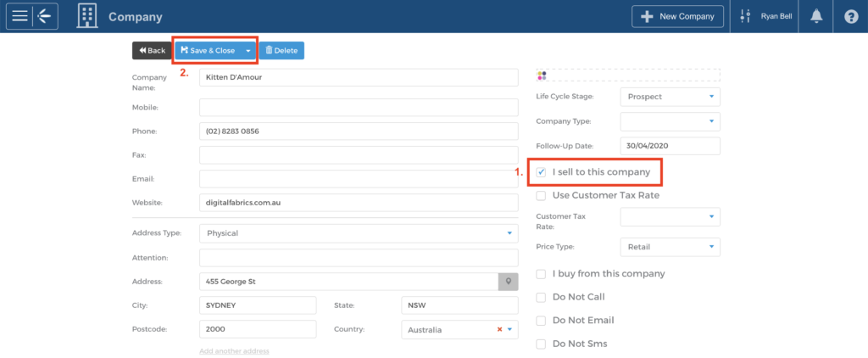Click the Follow-Up Date field
This screenshot has height=358, width=868.
click(x=670, y=146)
